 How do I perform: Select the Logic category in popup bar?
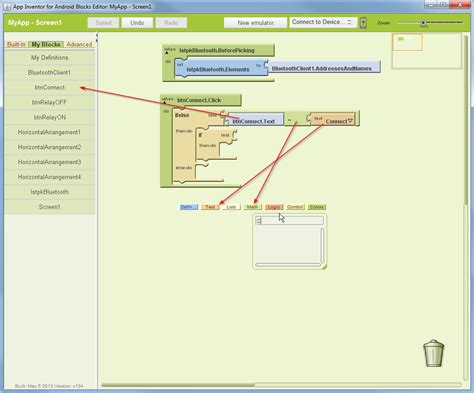coord(274,207)
